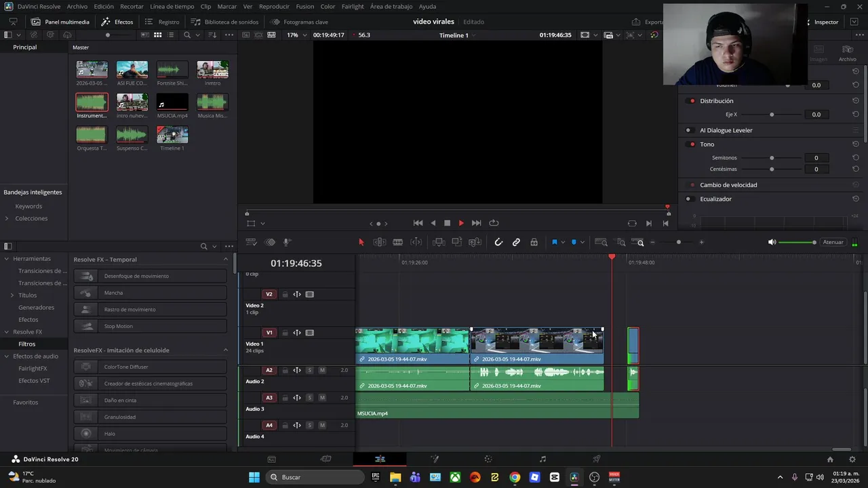Mute the Audio 2 track
Screen dimensions: 868x488
pyautogui.click(x=322, y=370)
